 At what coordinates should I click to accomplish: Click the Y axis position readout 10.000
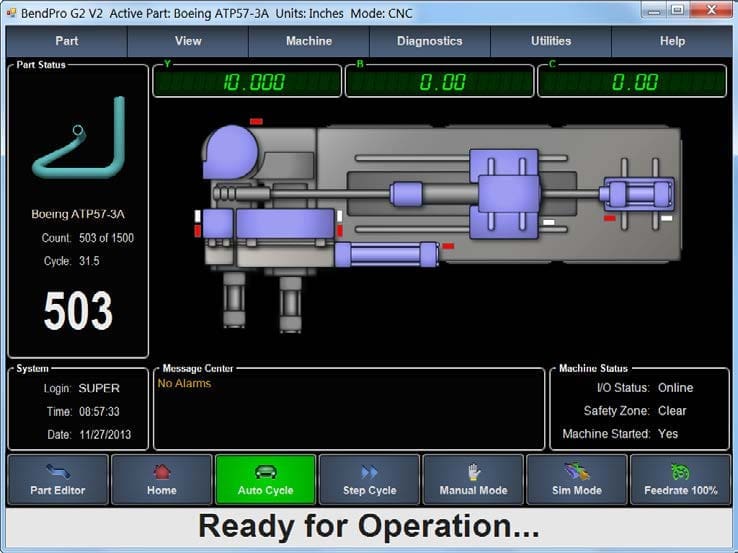click(x=247, y=82)
